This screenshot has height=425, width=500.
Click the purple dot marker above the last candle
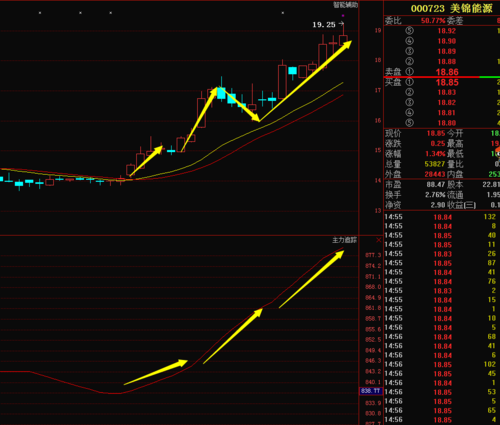pyautogui.click(x=343, y=15)
